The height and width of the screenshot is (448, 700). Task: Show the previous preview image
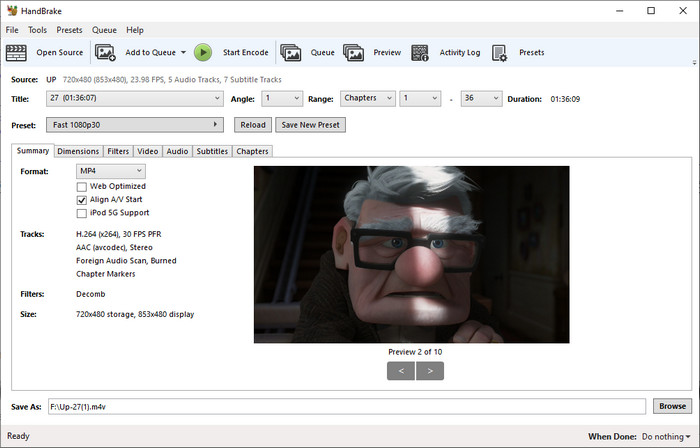pos(401,371)
